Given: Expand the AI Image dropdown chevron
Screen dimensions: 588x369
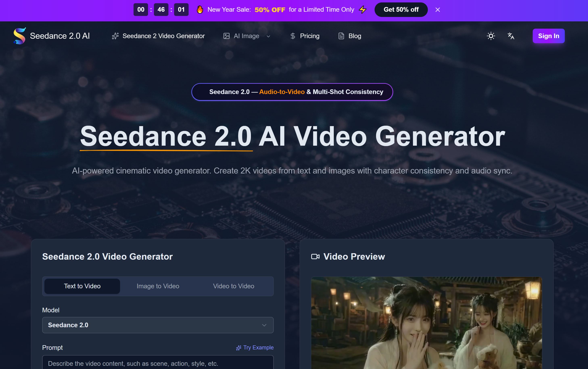Looking at the screenshot, I should pyautogui.click(x=268, y=36).
